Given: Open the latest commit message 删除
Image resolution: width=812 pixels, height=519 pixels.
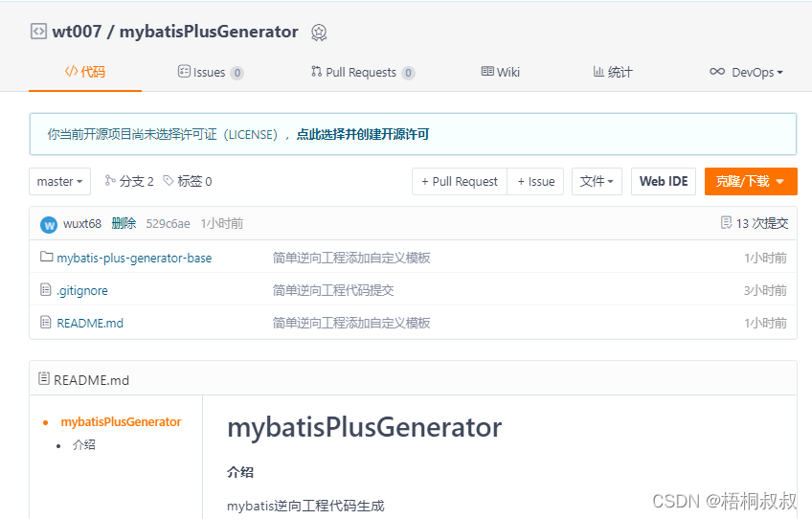Looking at the screenshot, I should coord(124,223).
